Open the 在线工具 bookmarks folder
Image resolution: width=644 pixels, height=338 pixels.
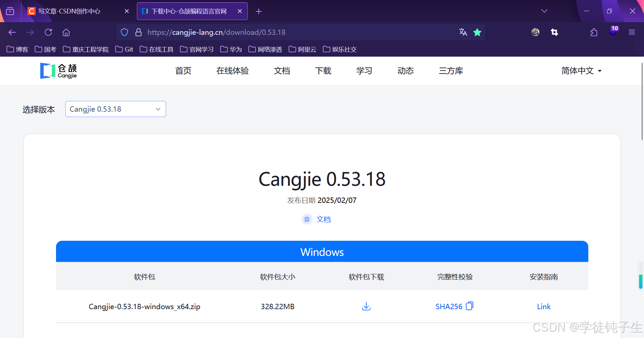(157, 49)
